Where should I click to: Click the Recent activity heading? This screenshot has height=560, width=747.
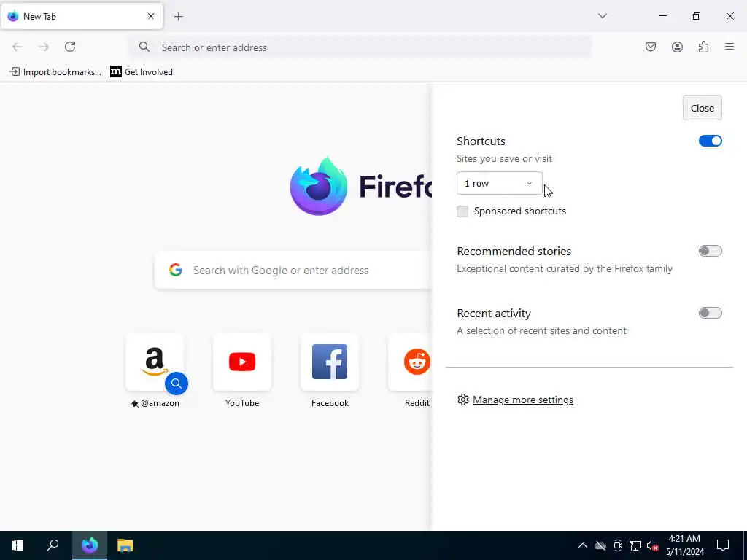pos(494,314)
